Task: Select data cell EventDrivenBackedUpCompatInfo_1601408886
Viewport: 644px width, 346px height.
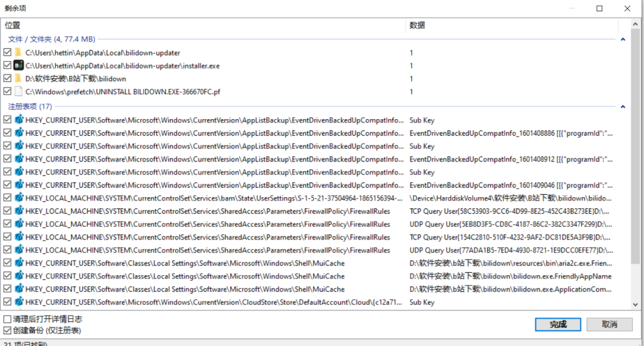Action: 511,133
